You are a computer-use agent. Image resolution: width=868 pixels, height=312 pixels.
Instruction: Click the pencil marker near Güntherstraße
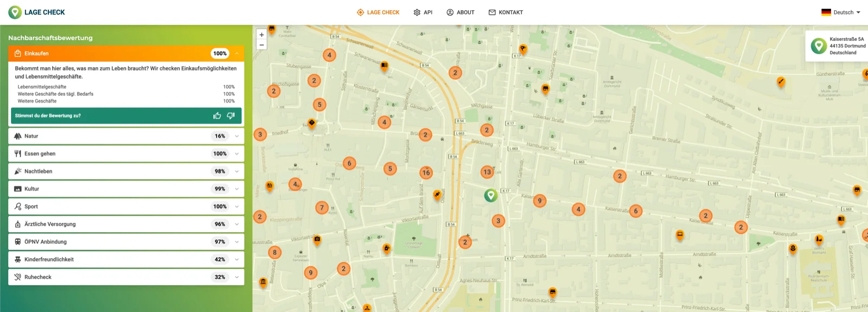point(781,82)
